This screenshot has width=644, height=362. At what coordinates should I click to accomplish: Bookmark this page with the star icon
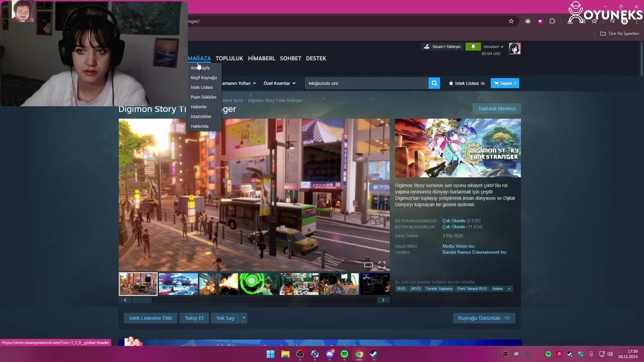[x=511, y=21]
